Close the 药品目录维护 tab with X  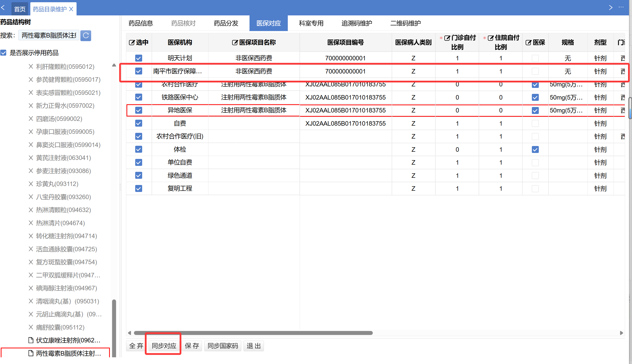point(71,9)
